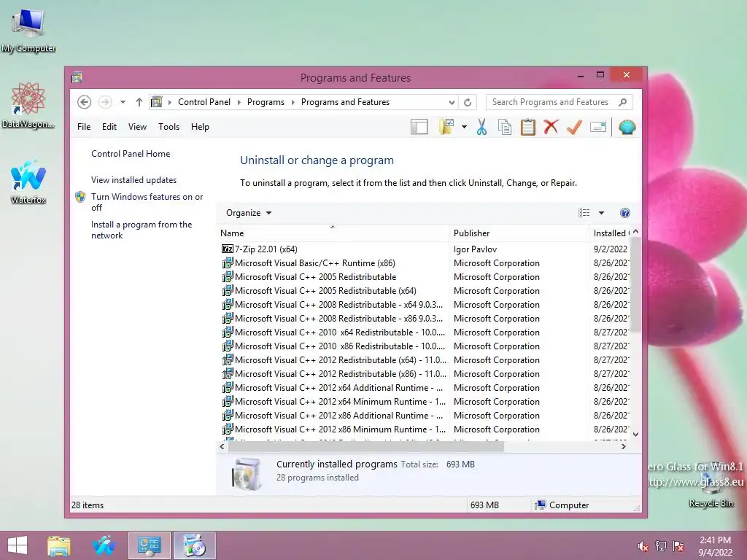Click the email envelope toolbar icon
This screenshot has height=560, width=747.
tap(598, 127)
